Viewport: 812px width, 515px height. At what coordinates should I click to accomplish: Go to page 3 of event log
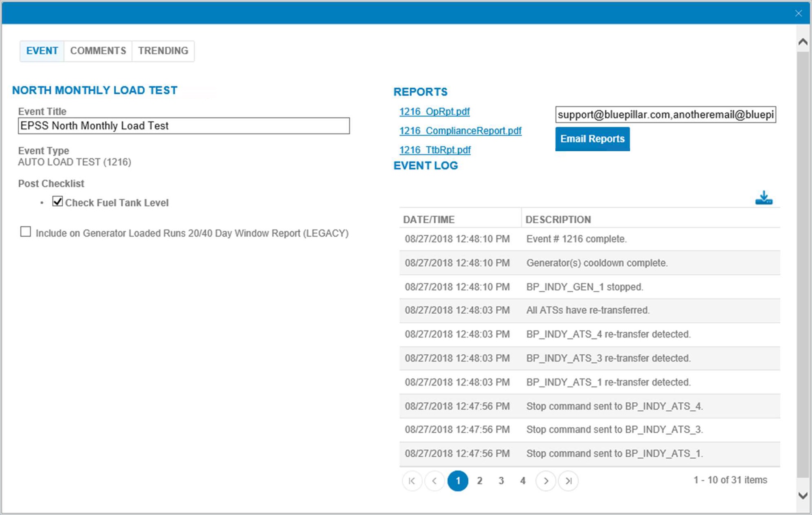(501, 481)
